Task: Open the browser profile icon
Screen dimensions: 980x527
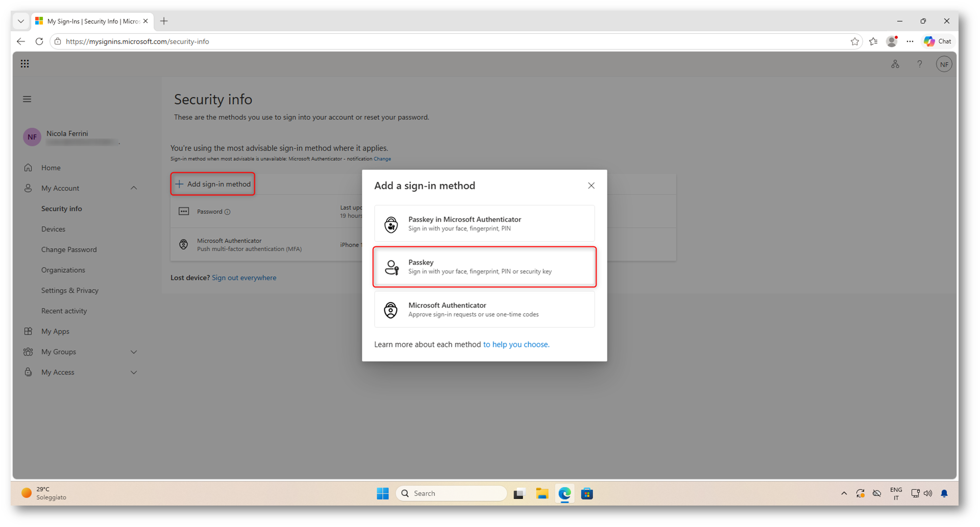Action: (x=892, y=41)
